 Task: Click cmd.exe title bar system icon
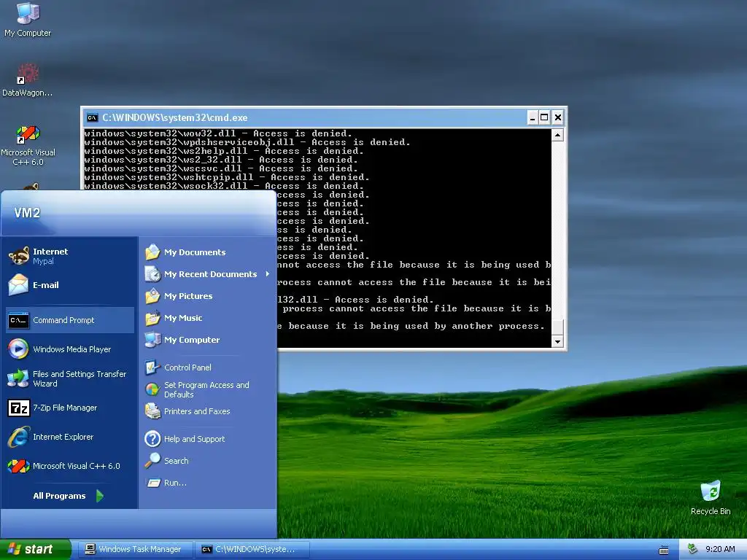click(93, 117)
